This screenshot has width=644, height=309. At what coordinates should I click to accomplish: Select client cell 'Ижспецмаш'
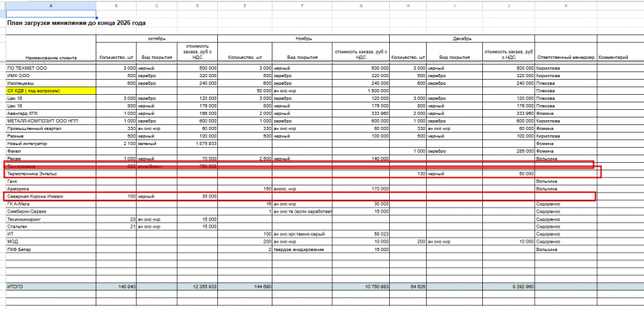pos(51,83)
